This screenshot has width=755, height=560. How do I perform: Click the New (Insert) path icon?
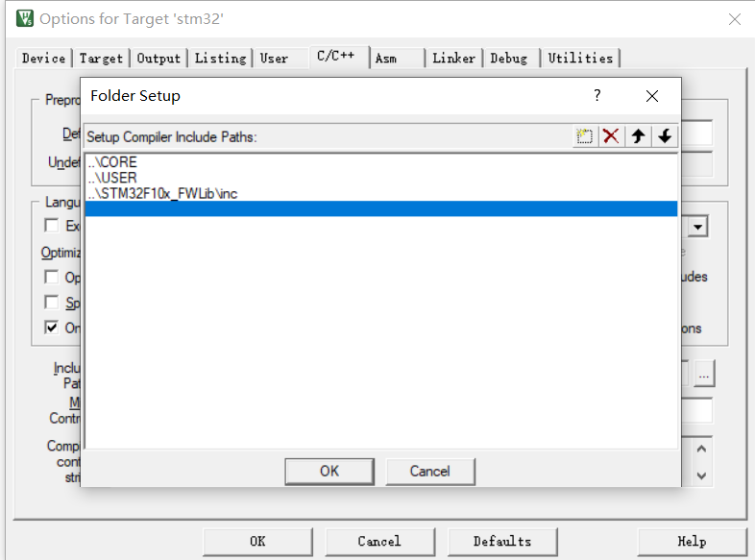click(x=585, y=136)
